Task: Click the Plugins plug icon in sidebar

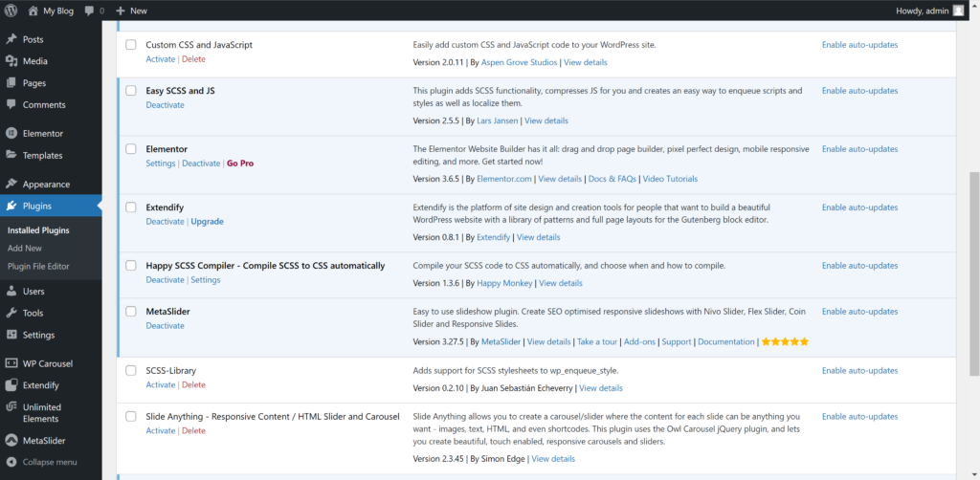Action: click(11, 206)
